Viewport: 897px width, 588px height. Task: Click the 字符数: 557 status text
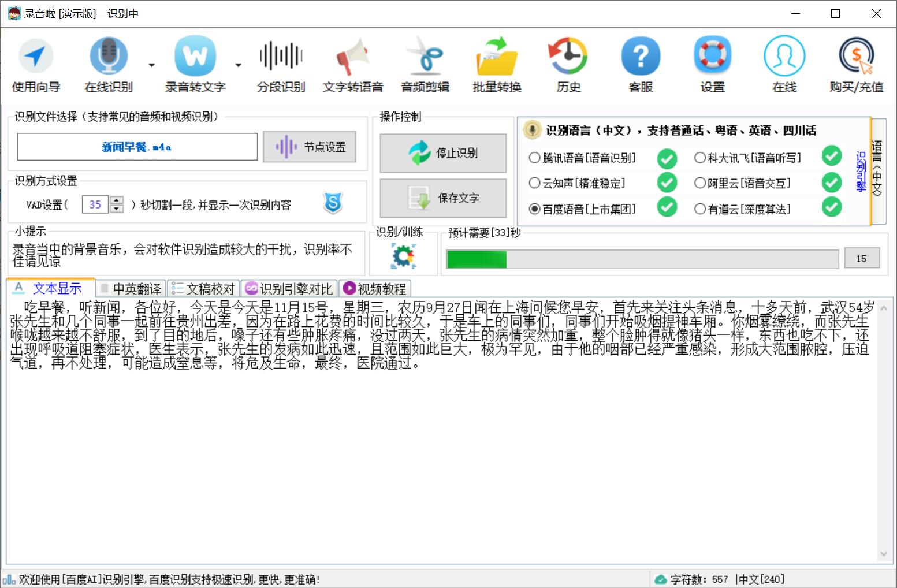coord(699,579)
